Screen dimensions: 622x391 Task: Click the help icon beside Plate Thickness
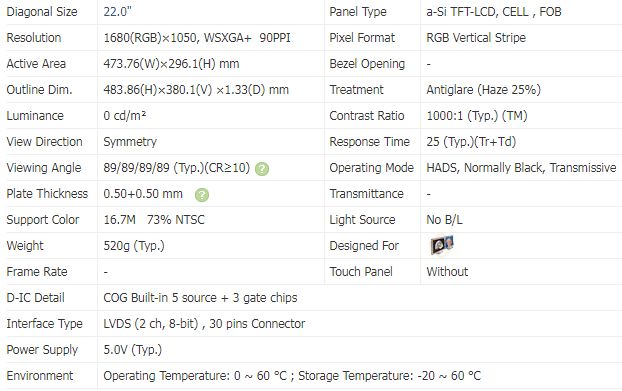tap(202, 195)
